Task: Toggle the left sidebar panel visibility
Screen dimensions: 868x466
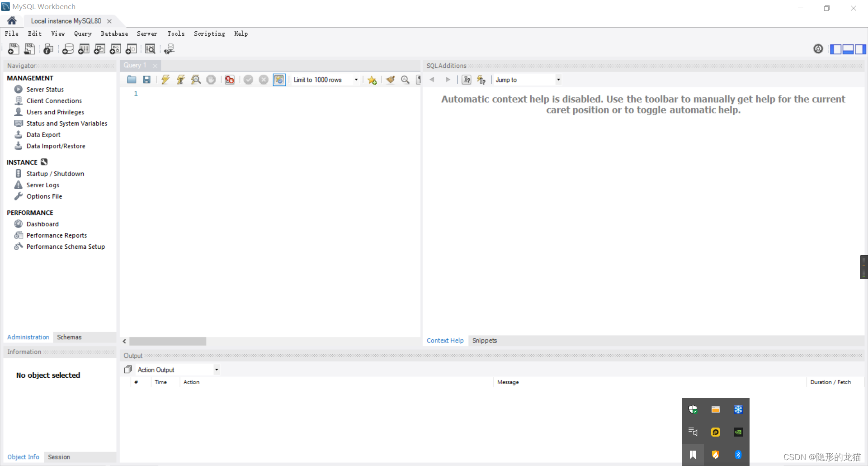Action: [836, 49]
